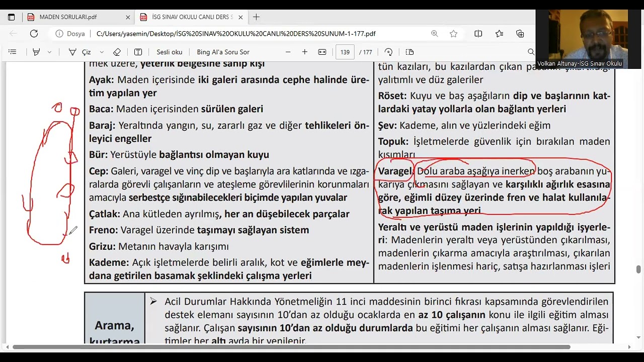The height and width of the screenshot is (362, 644).
Task: Click the Grizu definition row
Action: 159,246
